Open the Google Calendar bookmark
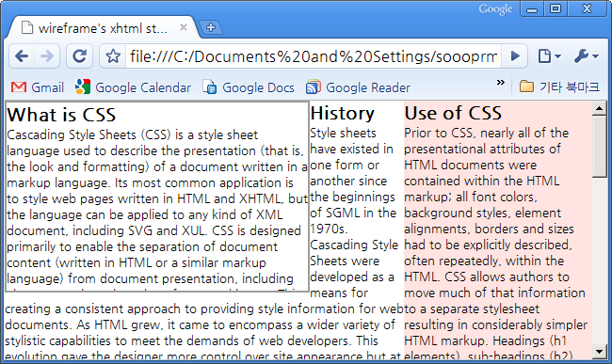Viewport: 612px width, 364px height. (x=133, y=87)
